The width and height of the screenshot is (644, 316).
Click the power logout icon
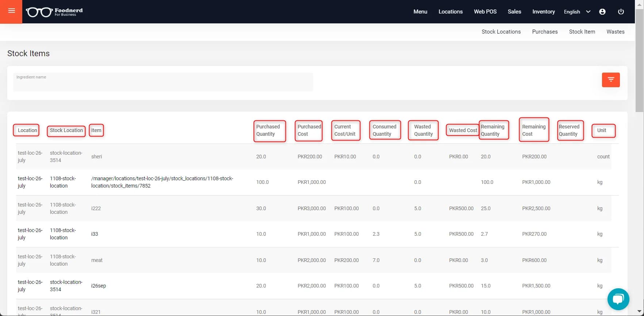pos(621,12)
